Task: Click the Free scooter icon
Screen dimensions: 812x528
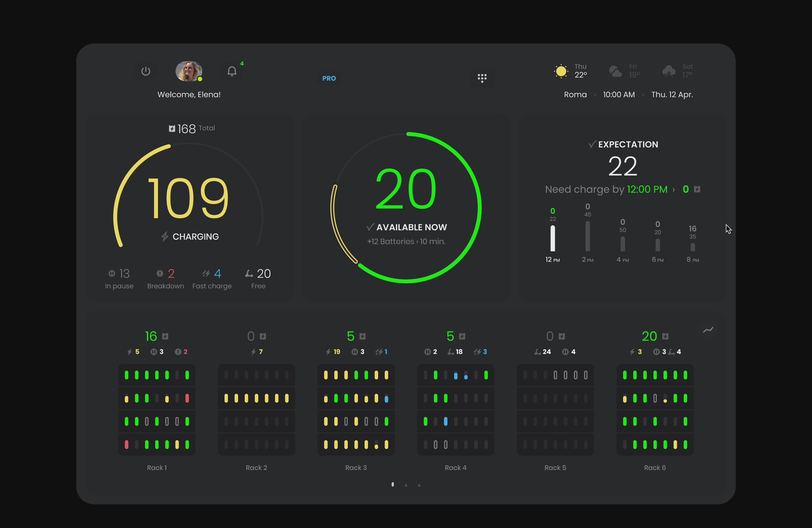Action: point(249,273)
